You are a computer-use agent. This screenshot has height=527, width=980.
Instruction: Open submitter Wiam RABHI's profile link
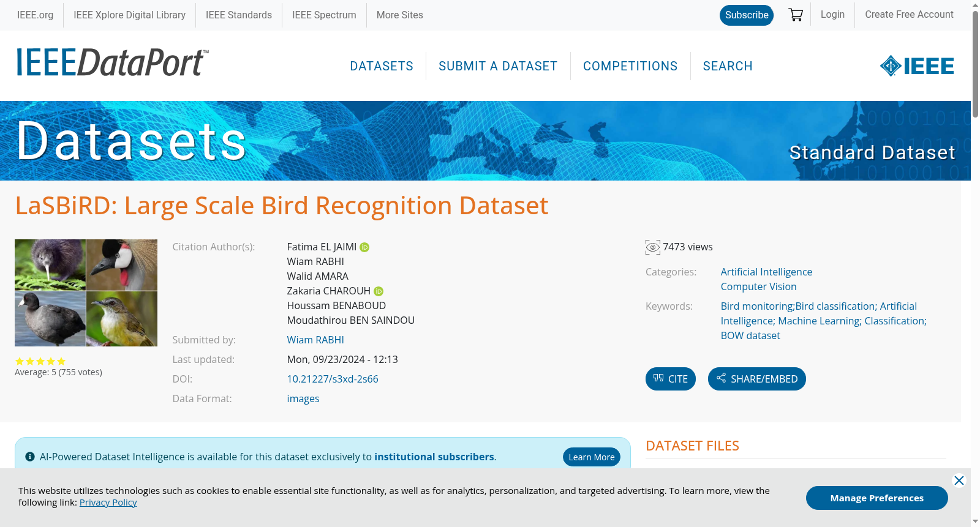point(315,340)
